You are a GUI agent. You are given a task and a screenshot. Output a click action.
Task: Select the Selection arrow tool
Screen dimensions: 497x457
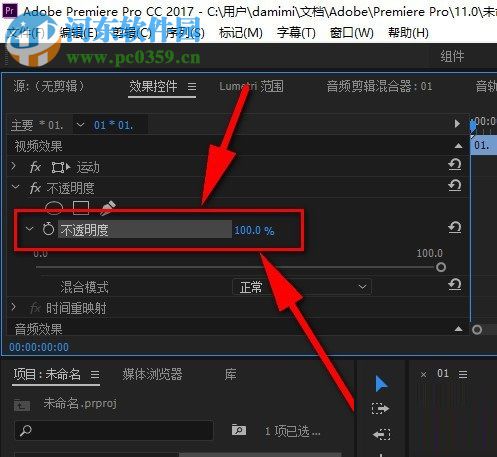[x=381, y=384]
